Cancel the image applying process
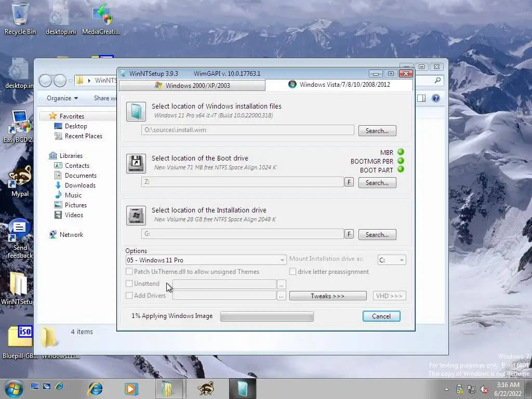This screenshot has height=399, width=532. click(x=381, y=316)
